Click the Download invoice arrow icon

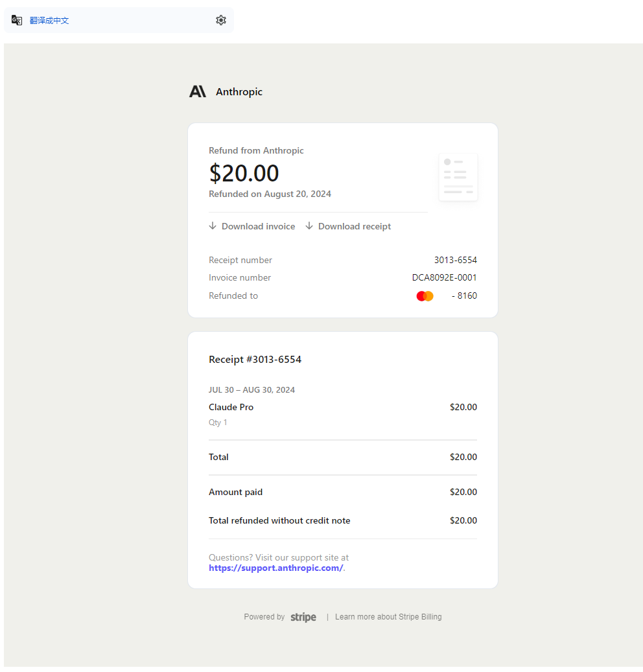(x=213, y=226)
